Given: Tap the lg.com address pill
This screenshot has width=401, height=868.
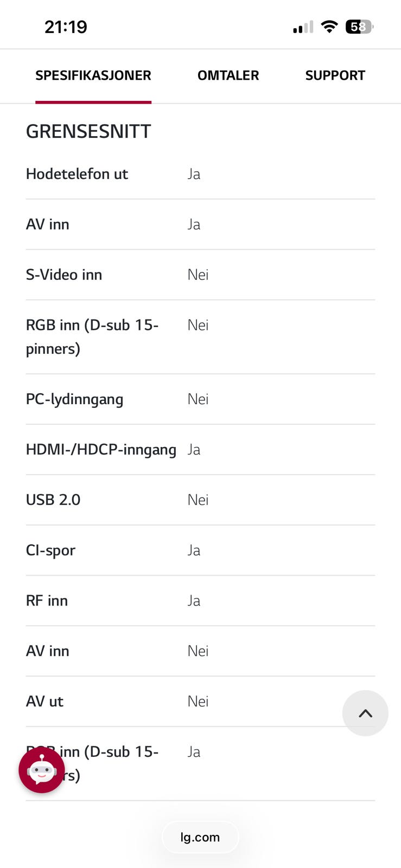Looking at the screenshot, I should pos(200,837).
